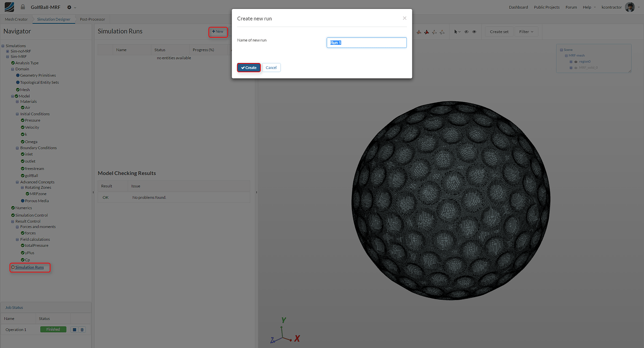Switch to the Post-Processor tab
This screenshot has width=644, height=348.
coord(92,19)
